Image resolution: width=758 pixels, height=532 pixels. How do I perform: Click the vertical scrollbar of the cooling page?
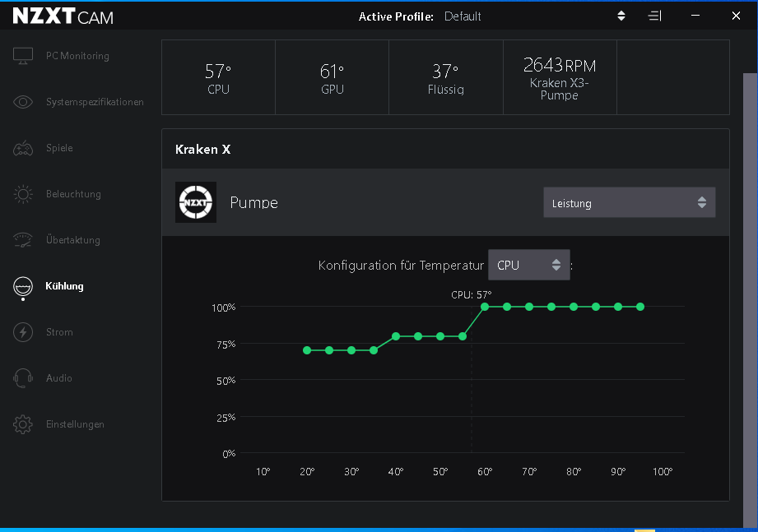pyautogui.click(x=751, y=299)
